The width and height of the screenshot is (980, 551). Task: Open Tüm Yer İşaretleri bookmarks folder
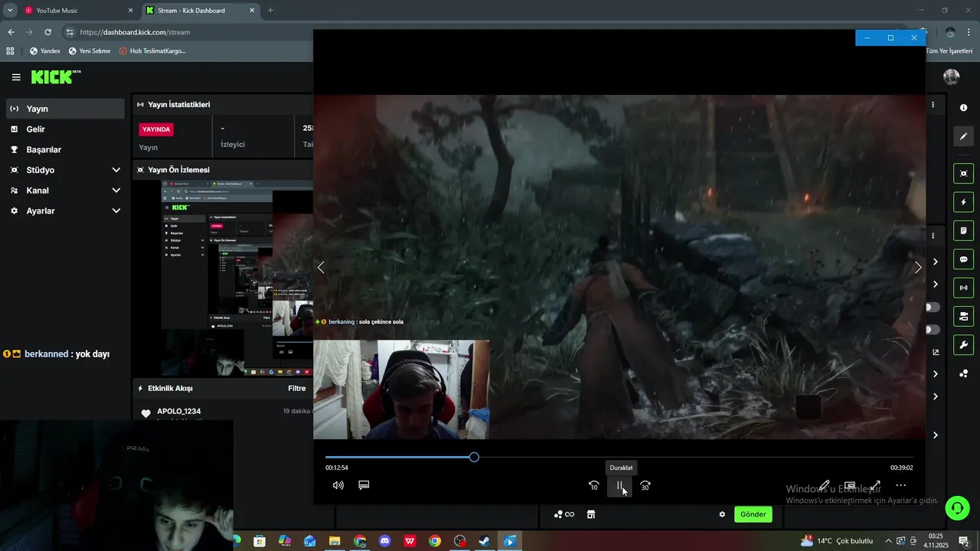949,51
